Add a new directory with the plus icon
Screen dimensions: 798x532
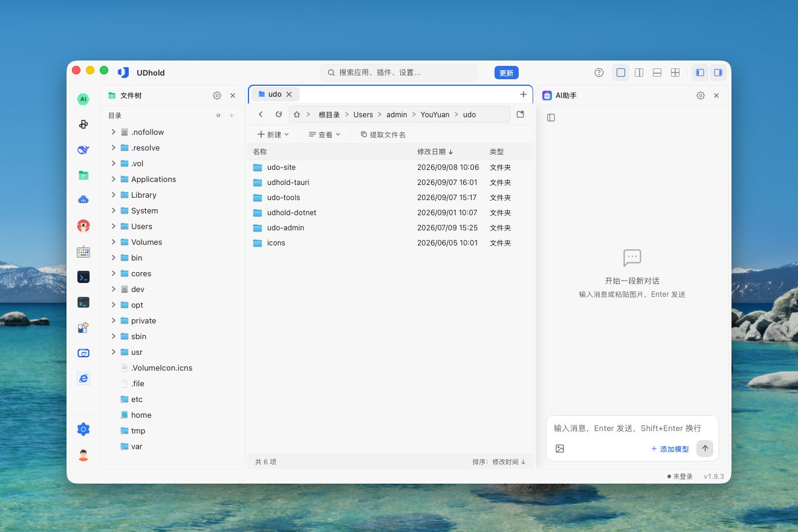[232, 115]
